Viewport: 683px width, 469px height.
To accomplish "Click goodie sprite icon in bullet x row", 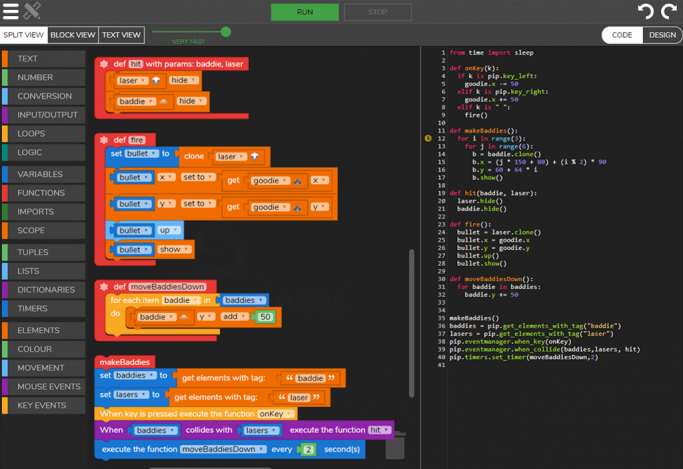I will [x=298, y=181].
